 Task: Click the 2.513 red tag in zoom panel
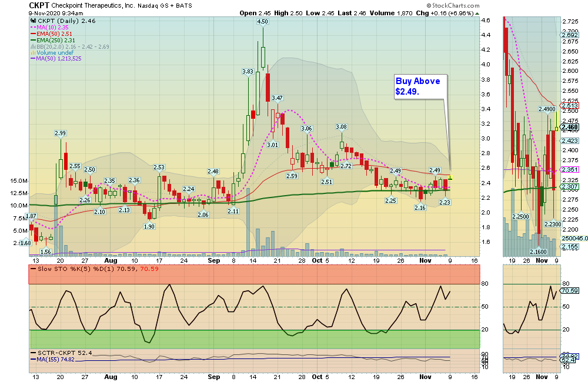(x=570, y=105)
